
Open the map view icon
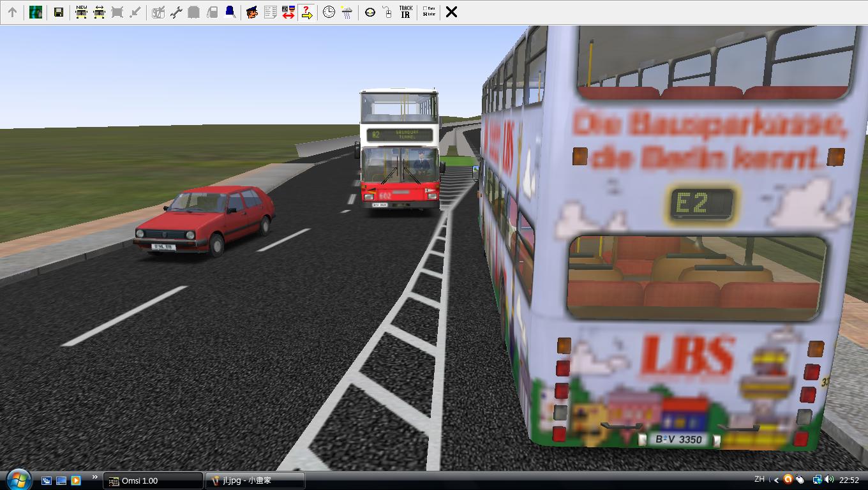coord(36,12)
